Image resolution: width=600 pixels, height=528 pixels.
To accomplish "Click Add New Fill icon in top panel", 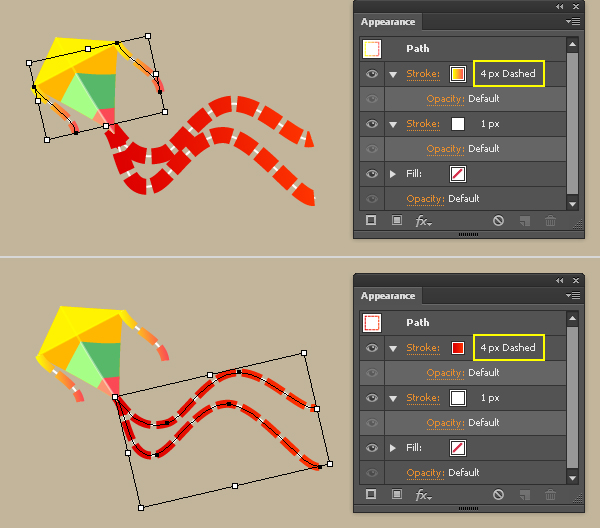I will click(x=397, y=220).
